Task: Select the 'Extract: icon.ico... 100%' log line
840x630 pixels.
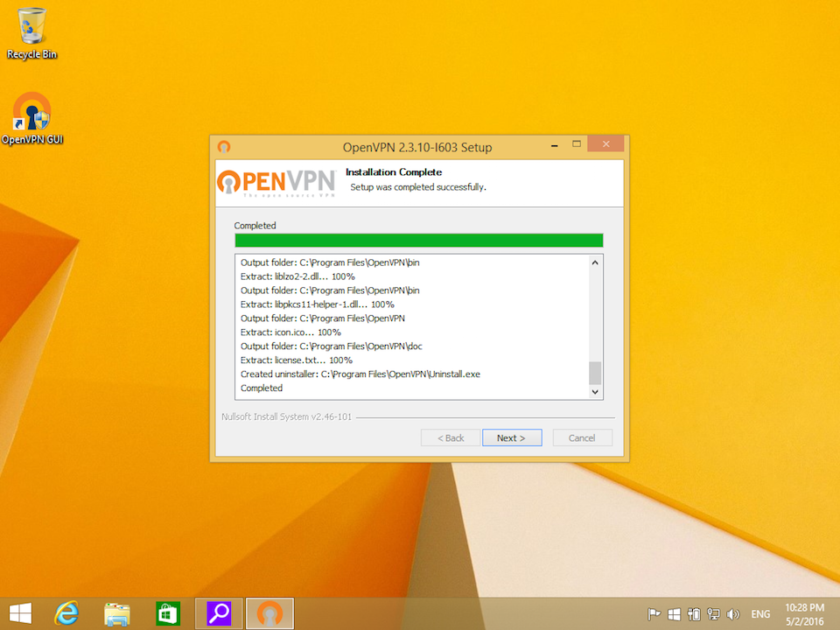Action: point(290,332)
